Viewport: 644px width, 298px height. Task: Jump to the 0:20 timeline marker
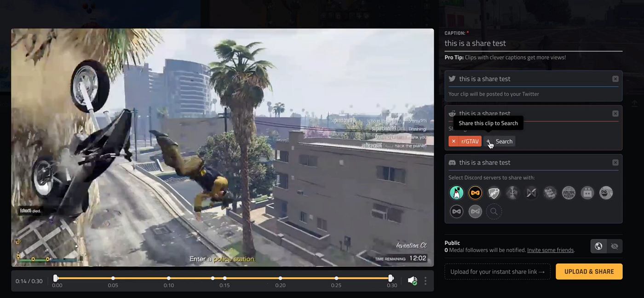point(280,278)
